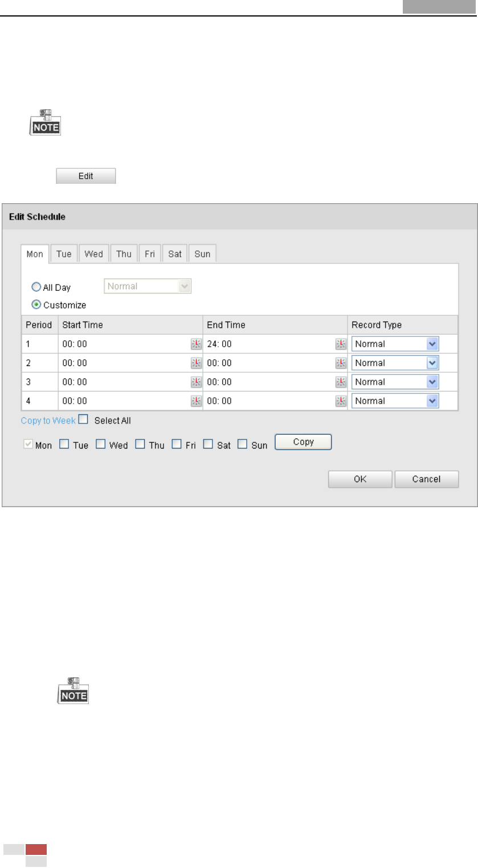The height and width of the screenshot is (868, 478).
Task: Open time picker for Period 3 end time
Action: 341,382
